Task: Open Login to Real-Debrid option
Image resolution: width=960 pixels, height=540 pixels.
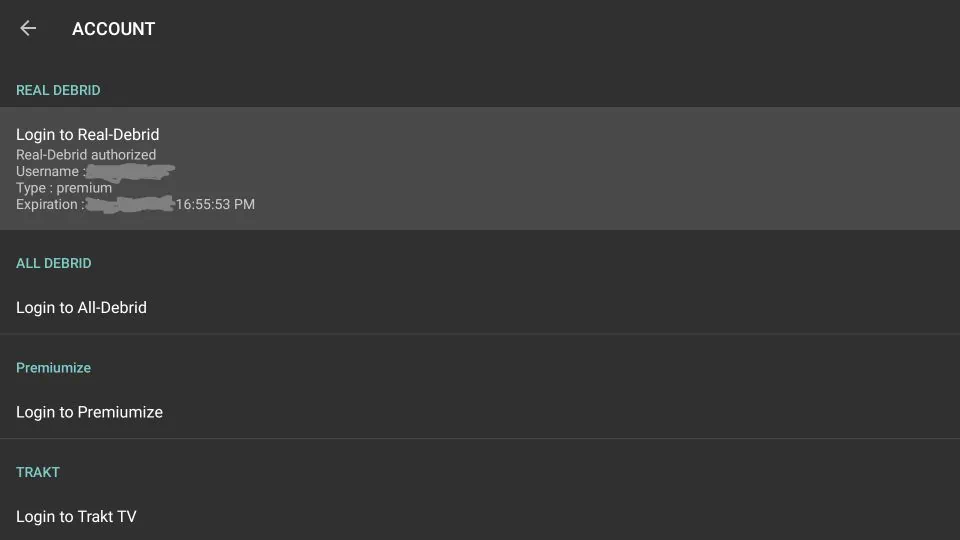Action: pyautogui.click(x=88, y=134)
